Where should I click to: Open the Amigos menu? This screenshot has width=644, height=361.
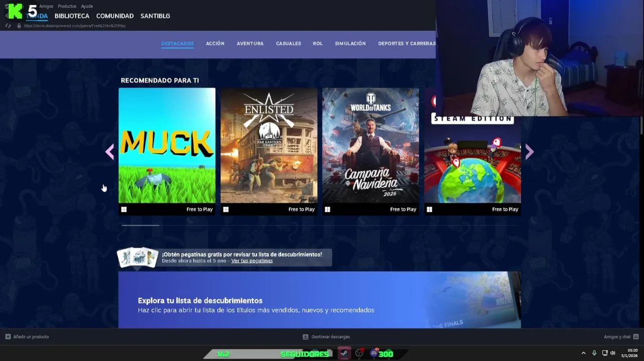(46, 7)
